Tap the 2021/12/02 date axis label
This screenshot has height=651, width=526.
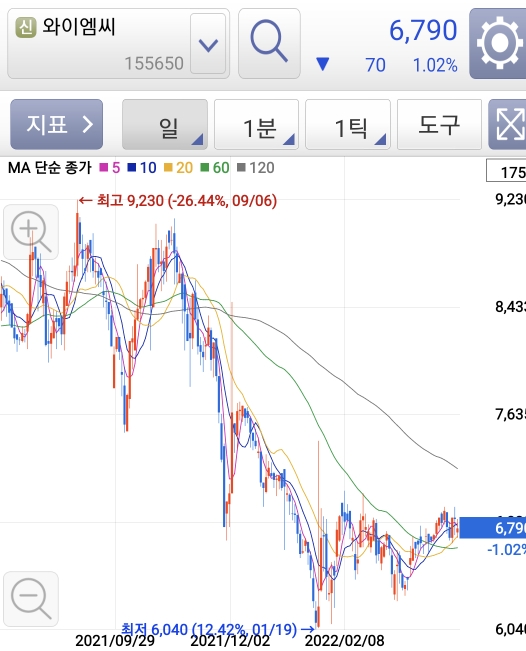[230, 641]
